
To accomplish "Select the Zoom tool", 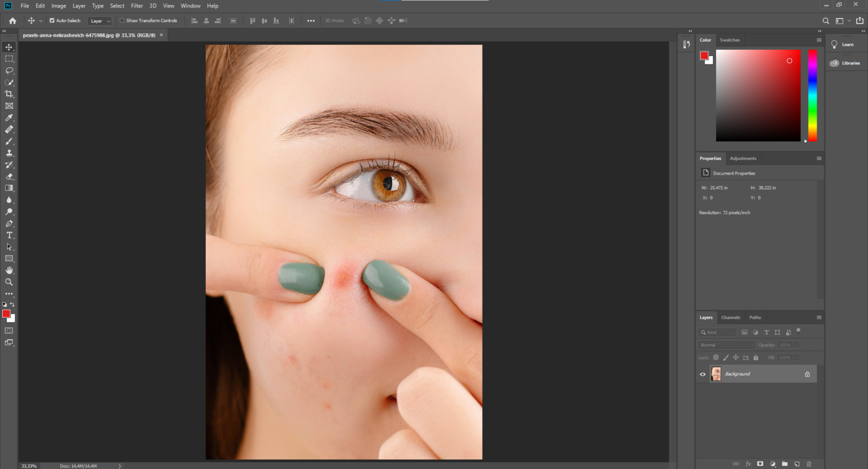I will click(x=9, y=281).
